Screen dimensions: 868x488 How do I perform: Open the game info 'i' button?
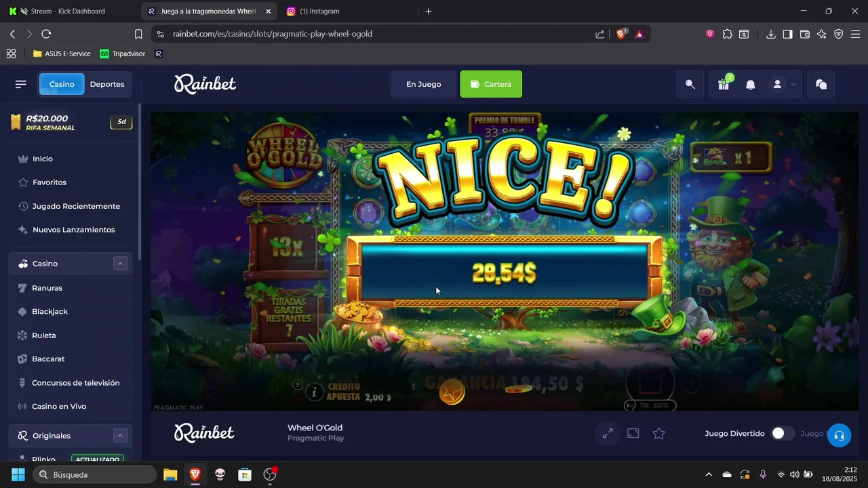tap(314, 391)
